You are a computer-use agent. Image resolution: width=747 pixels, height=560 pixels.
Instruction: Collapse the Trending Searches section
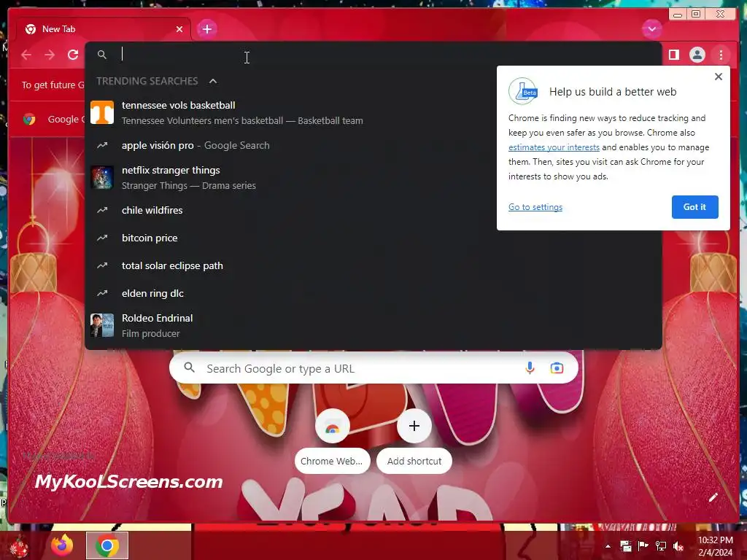213,81
